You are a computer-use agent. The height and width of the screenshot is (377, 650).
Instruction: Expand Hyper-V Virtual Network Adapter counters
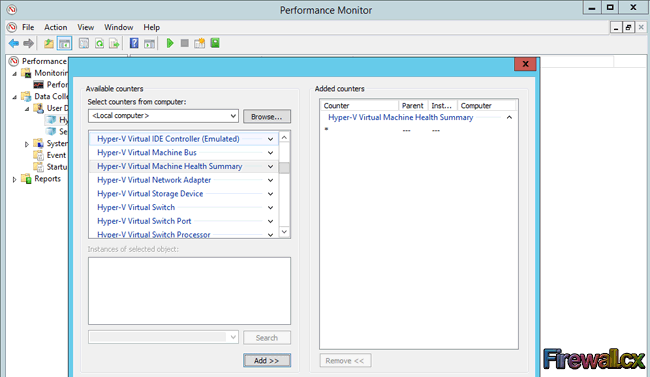tap(270, 180)
